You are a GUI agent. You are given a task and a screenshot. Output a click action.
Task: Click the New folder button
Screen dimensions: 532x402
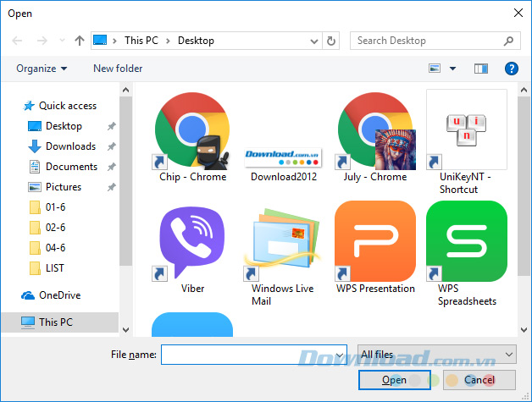[x=118, y=69]
